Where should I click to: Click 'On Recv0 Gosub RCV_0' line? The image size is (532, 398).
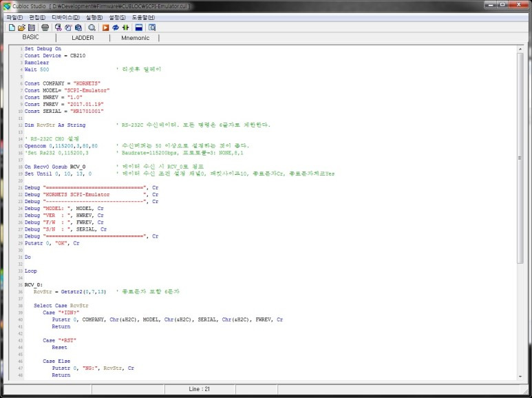tap(55, 167)
